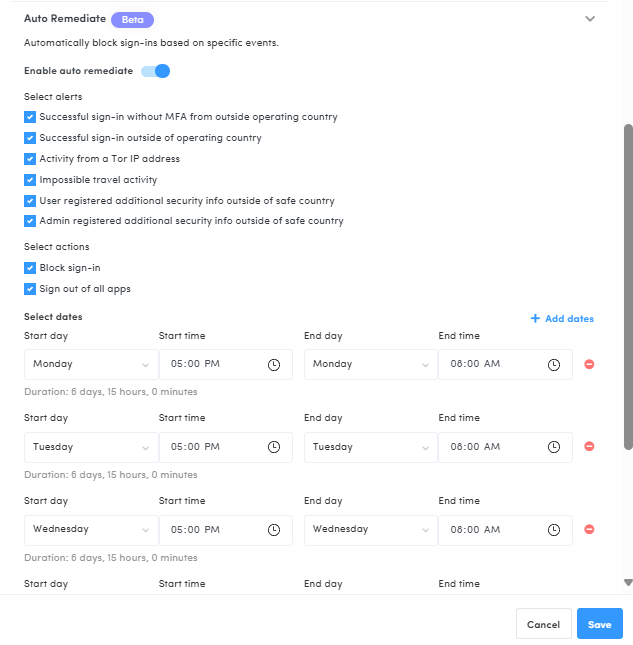Click clock icon in Wednesday end time field
This screenshot has width=633, height=645.
click(x=553, y=530)
